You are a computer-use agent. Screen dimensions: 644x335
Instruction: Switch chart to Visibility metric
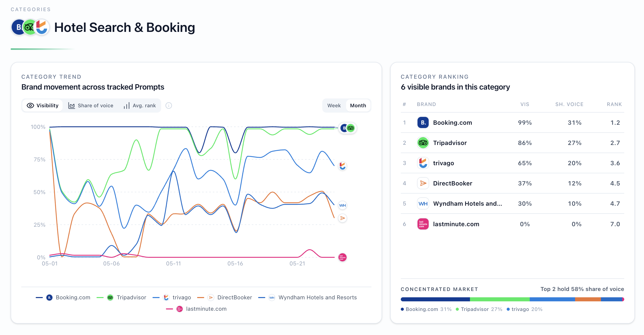(x=43, y=106)
